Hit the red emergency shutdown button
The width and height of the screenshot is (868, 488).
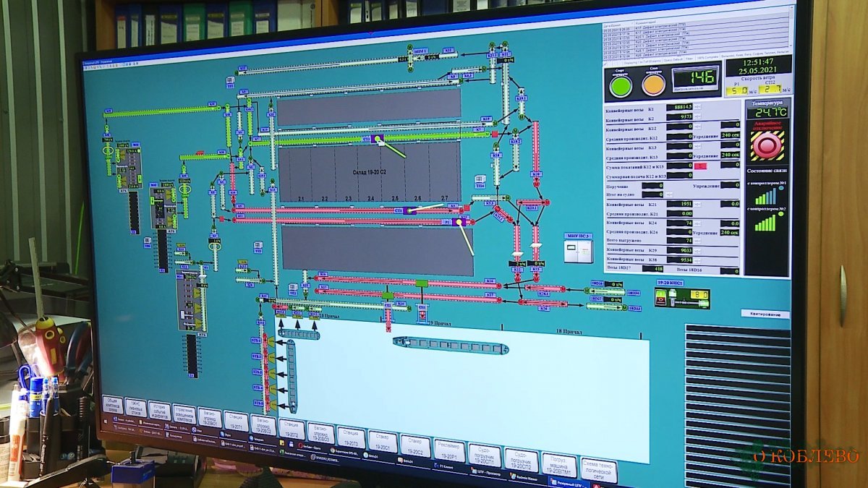[x=767, y=146]
